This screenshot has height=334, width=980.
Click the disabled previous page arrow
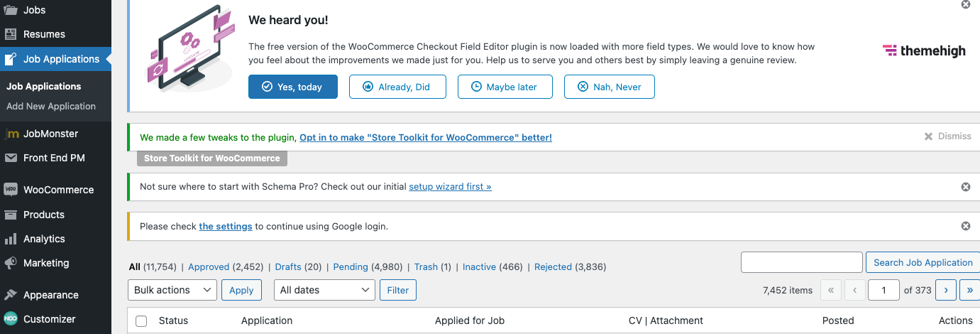coord(855,290)
